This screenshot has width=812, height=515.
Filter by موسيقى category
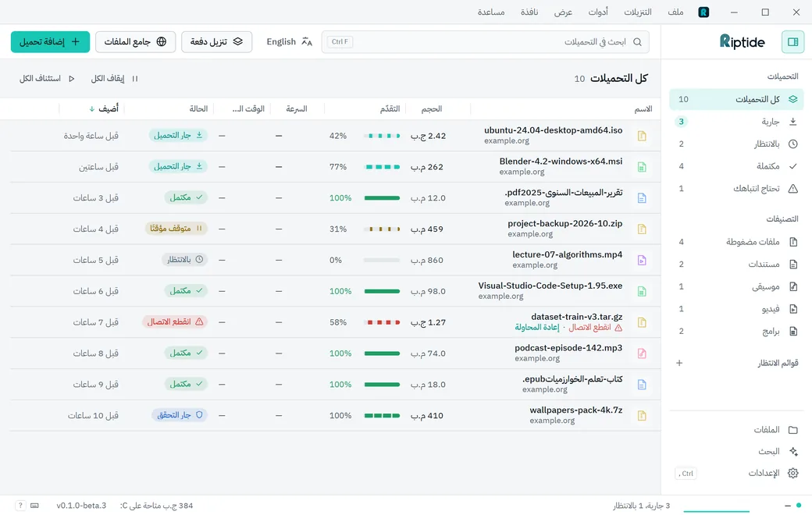point(735,286)
